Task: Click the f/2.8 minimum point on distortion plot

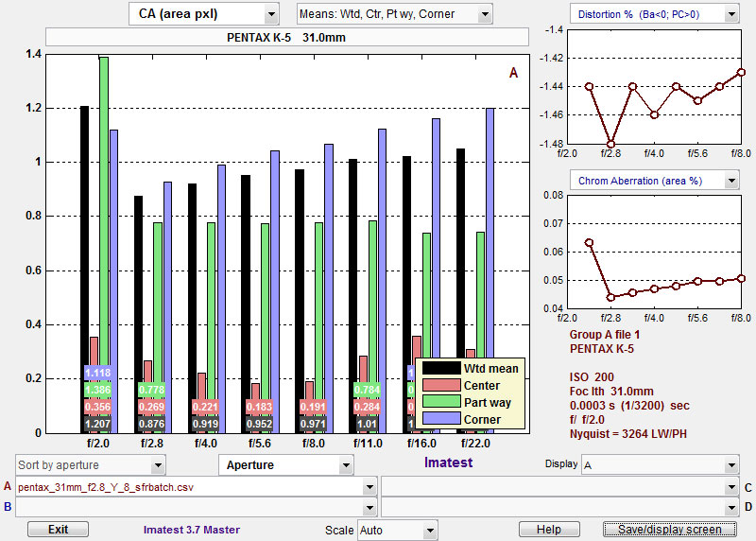Action: [x=610, y=144]
